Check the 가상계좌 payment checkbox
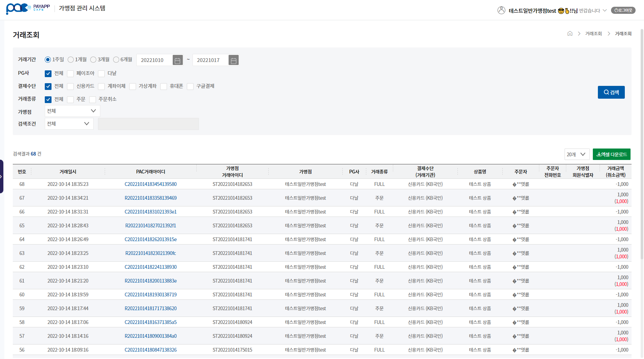The image size is (644, 359). [x=133, y=86]
